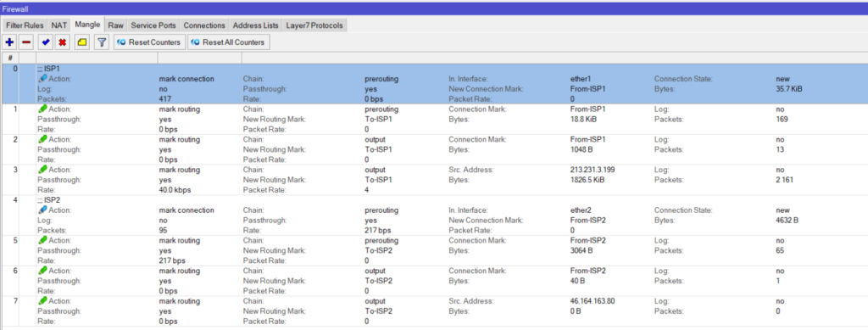Click the 18.8 KiB bytes value
The height and width of the screenshot is (330, 868).
[583, 119]
